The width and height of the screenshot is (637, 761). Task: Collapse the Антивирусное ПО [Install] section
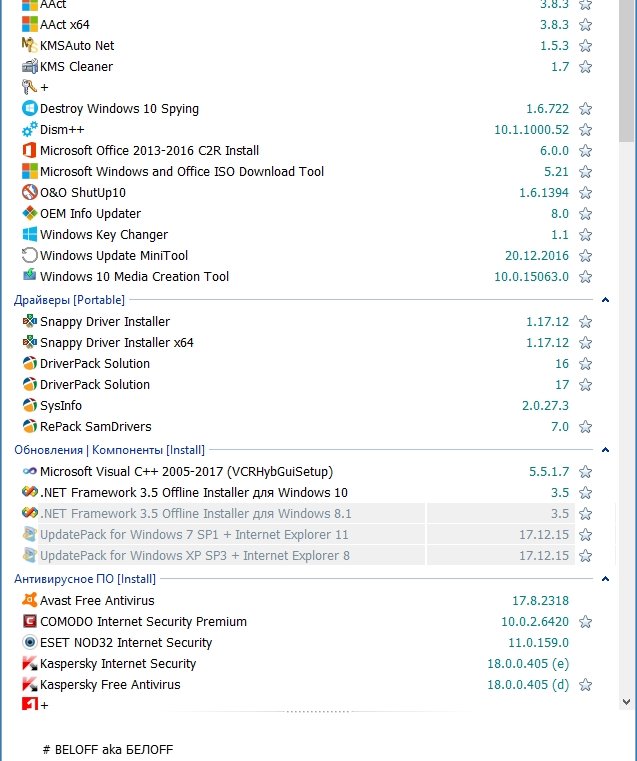pos(605,579)
